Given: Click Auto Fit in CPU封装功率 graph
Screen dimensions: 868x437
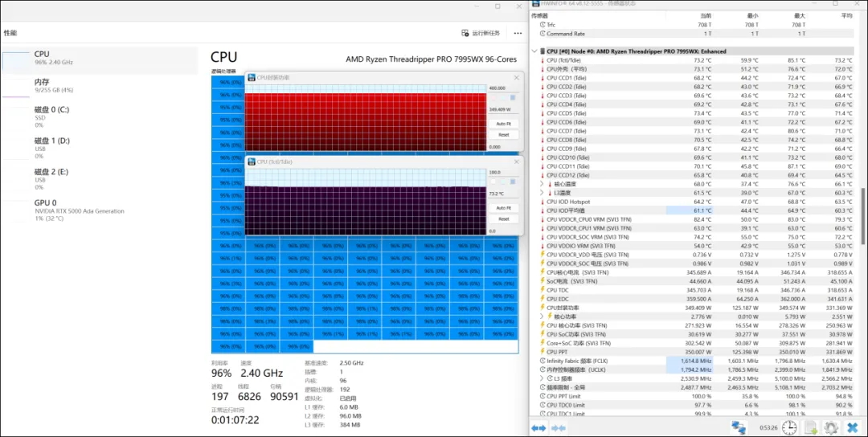Looking at the screenshot, I should coord(503,124).
